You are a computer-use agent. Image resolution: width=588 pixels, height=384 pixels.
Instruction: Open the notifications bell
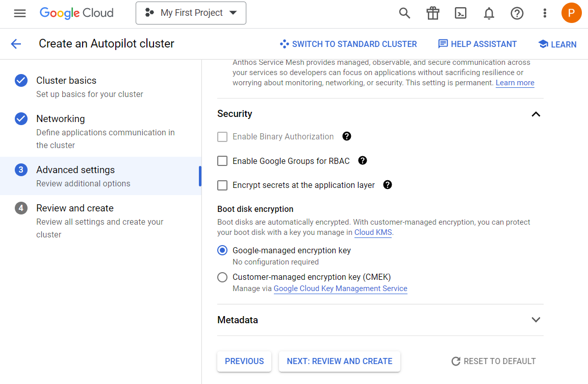click(489, 13)
